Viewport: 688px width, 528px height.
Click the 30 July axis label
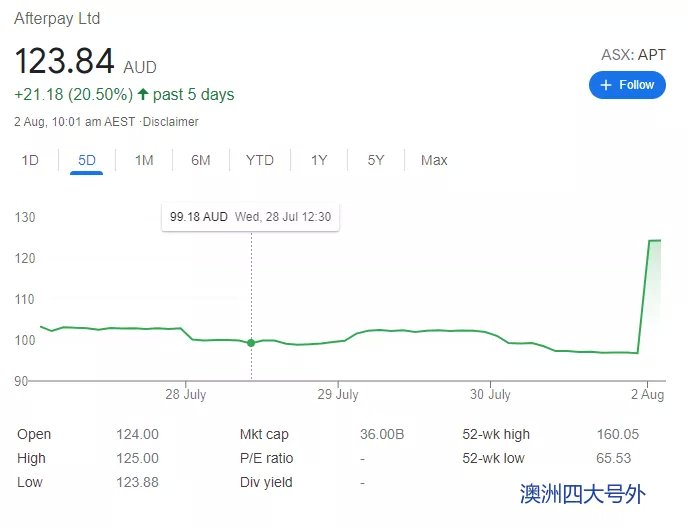tap(490, 394)
